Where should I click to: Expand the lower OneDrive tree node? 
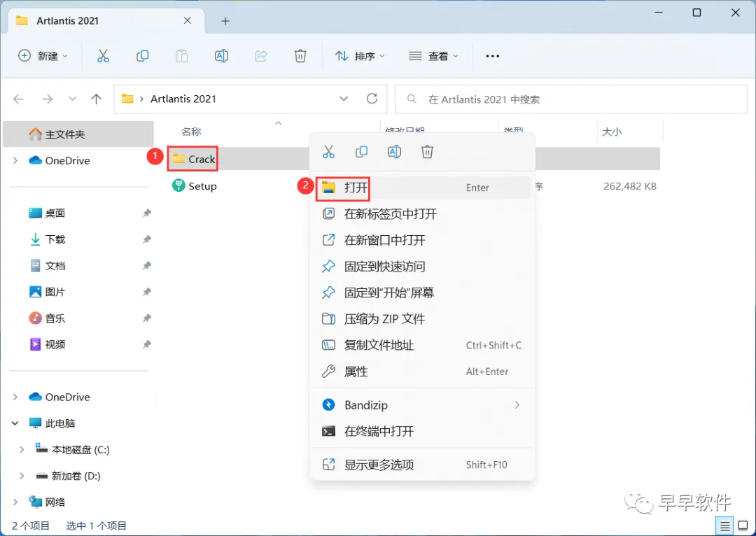pyautogui.click(x=15, y=397)
